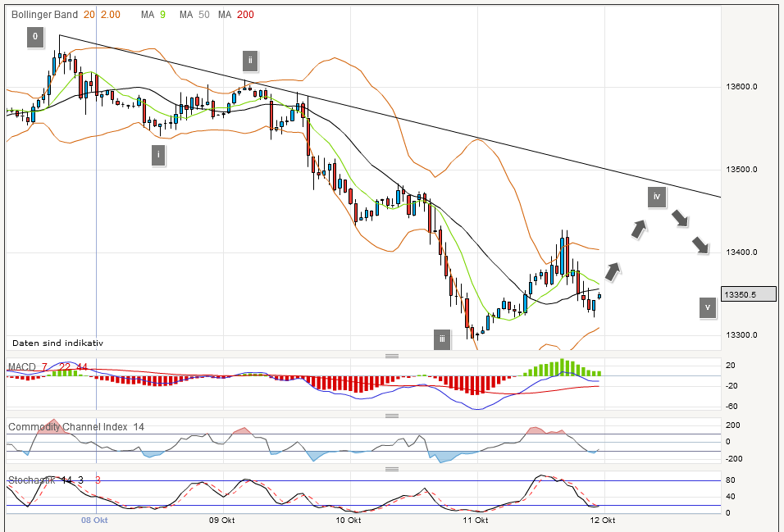Click the -20 value on the MACD scale
Image resolution: width=784 pixels, height=532 pixels.
pos(732,386)
